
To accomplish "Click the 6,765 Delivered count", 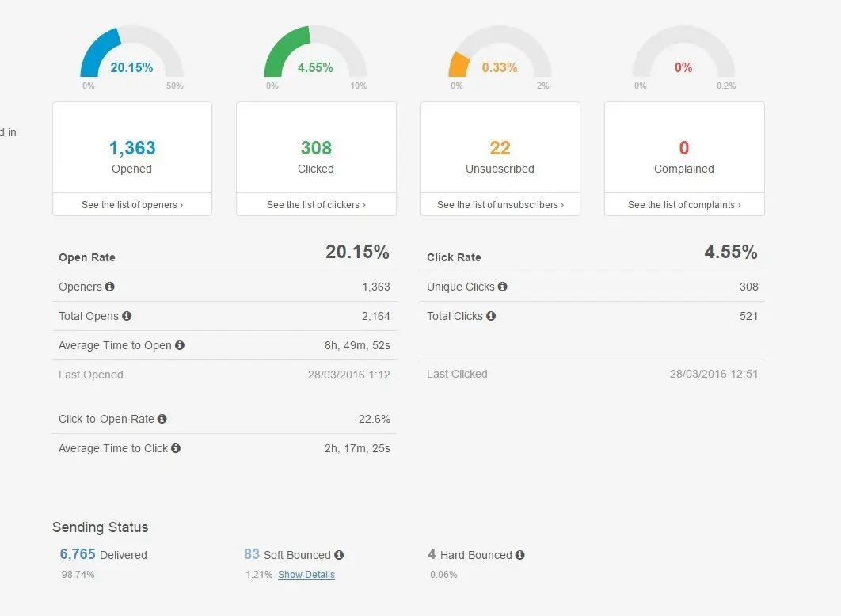I will click(x=77, y=554).
